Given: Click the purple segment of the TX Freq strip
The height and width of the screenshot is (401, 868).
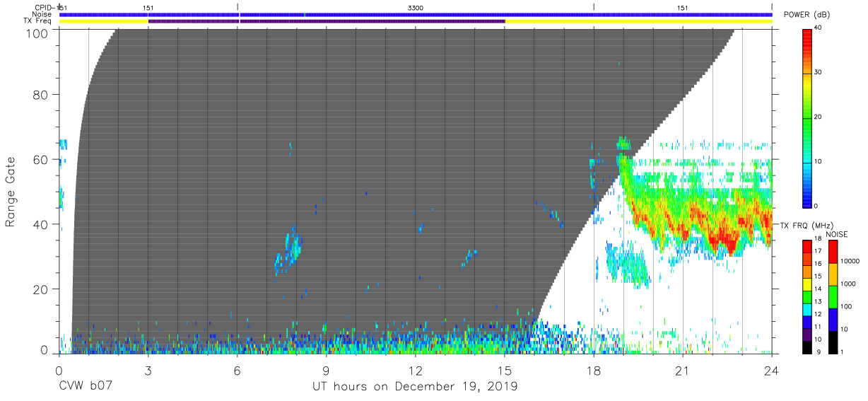Looking at the screenshot, I should pos(327,21).
